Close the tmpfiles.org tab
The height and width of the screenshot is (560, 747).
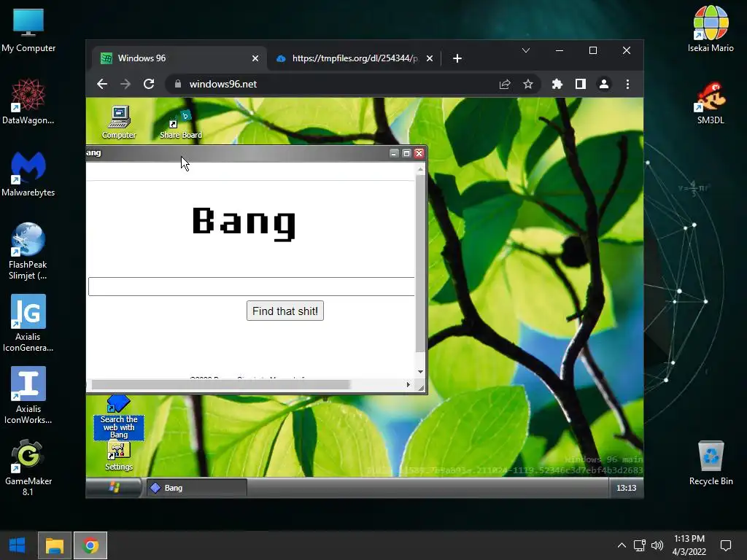coord(429,58)
